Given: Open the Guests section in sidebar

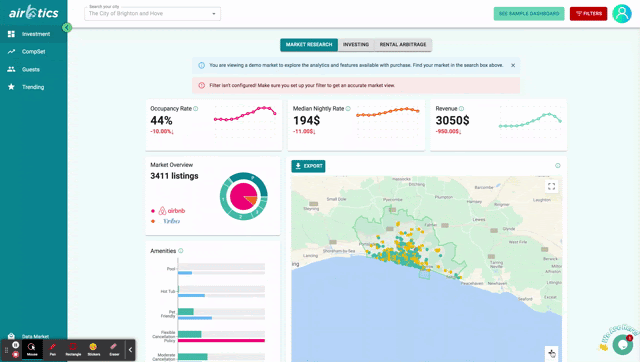Looking at the screenshot, I should (33, 69).
